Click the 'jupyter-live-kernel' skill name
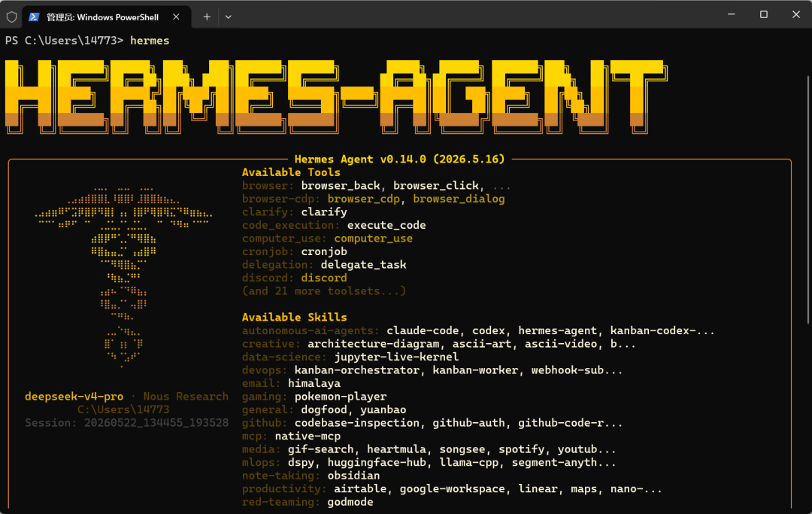Screen dimensions: 812x514 [396, 357]
